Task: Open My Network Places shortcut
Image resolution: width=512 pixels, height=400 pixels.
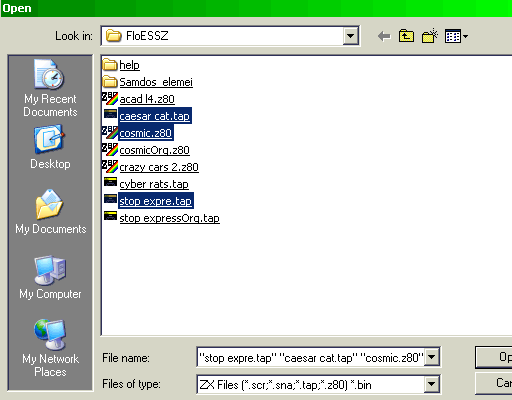Action: 50,348
